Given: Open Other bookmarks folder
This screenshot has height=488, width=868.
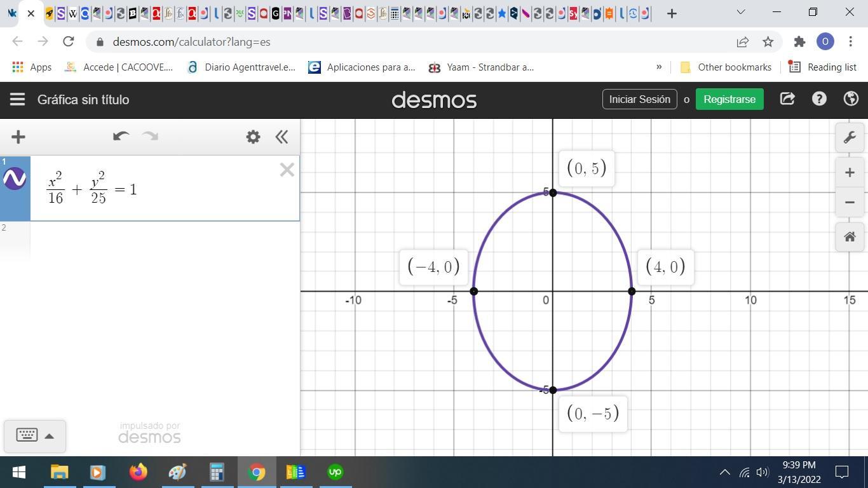Looking at the screenshot, I should [x=726, y=67].
